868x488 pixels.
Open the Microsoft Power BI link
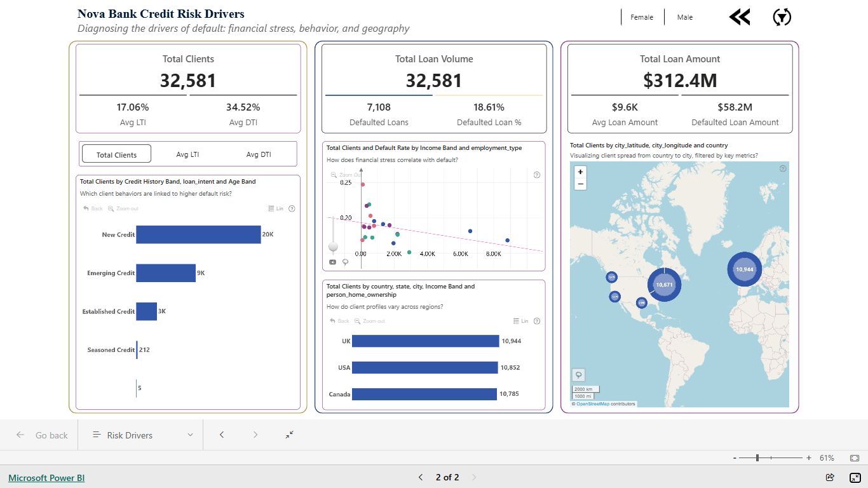click(46, 477)
